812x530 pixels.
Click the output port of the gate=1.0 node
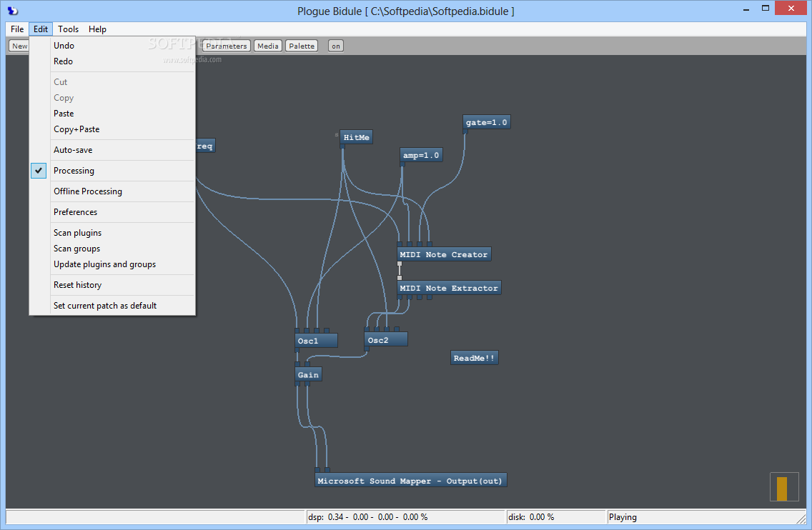465,131
